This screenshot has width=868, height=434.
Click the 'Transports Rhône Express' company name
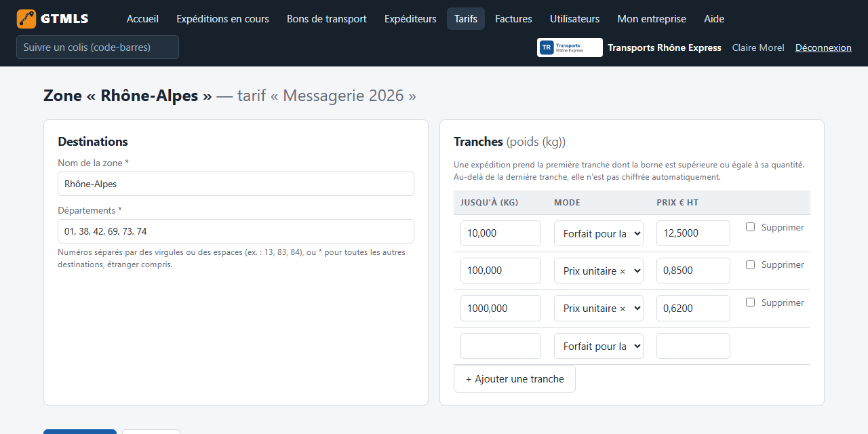(665, 47)
